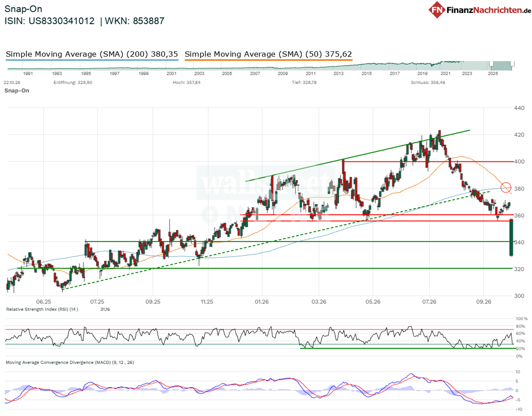Image resolution: width=532 pixels, height=416 pixels.
Task: Click the '-10' MACD axis label
Action: click(x=518, y=409)
